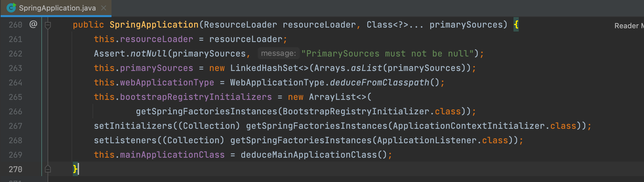Image resolution: width=644 pixels, height=182 pixels.
Task: Click line number 263 in the gutter
Action: coord(15,68)
